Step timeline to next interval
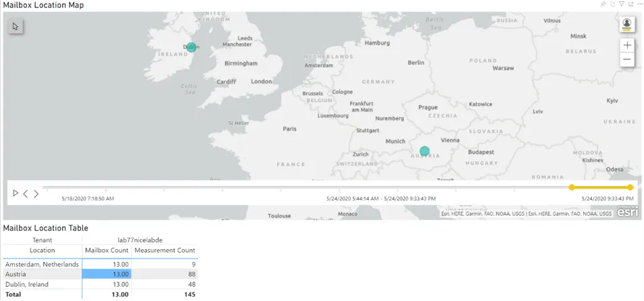 (x=36, y=194)
